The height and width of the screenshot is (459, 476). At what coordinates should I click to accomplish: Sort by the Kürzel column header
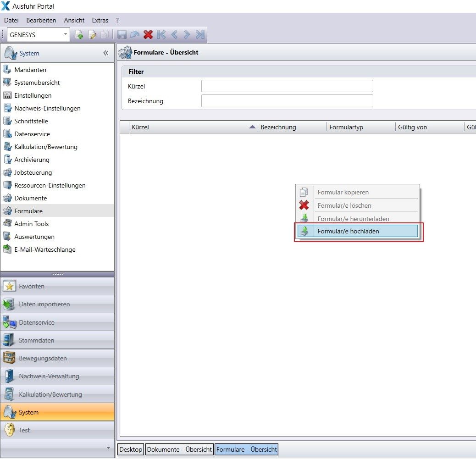click(189, 127)
